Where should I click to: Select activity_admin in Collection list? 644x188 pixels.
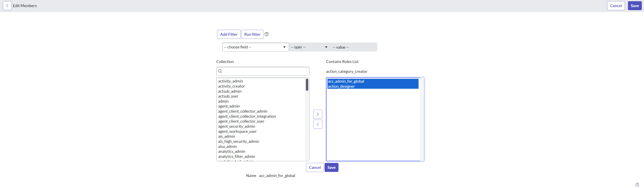click(x=230, y=81)
